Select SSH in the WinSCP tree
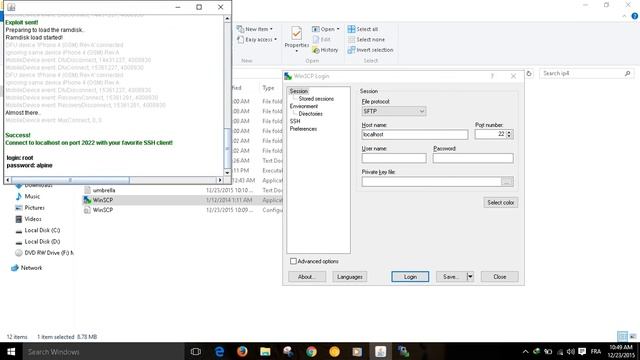The image size is (640, 360). pos(295,121)
